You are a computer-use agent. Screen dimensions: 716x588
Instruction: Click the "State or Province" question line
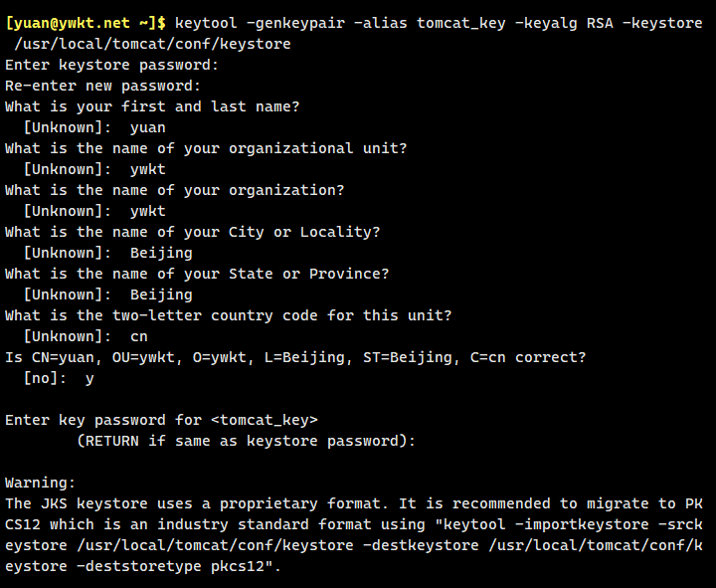click(197, 274)
